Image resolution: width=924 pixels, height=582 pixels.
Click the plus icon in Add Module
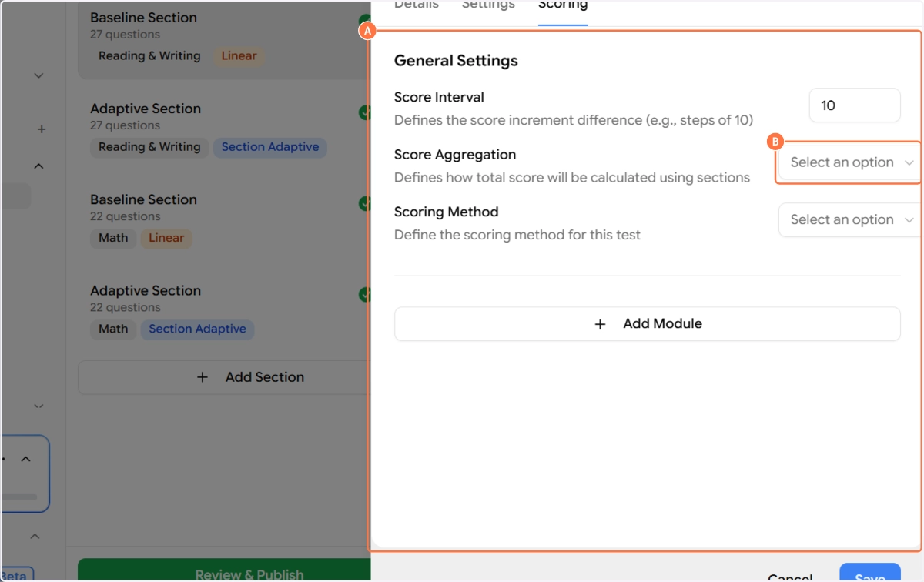tap(601, 324)
